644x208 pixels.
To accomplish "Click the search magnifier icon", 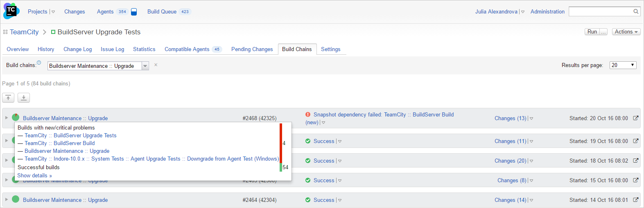I will (636, 11).
